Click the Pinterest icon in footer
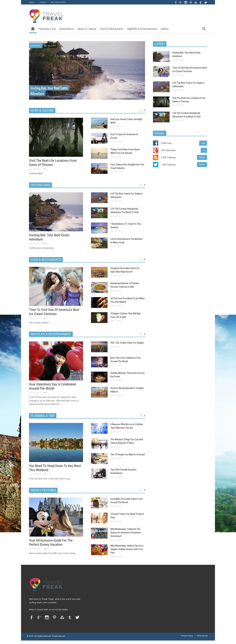The height and width of the screenshot is (644, 236). click(54, 617)
